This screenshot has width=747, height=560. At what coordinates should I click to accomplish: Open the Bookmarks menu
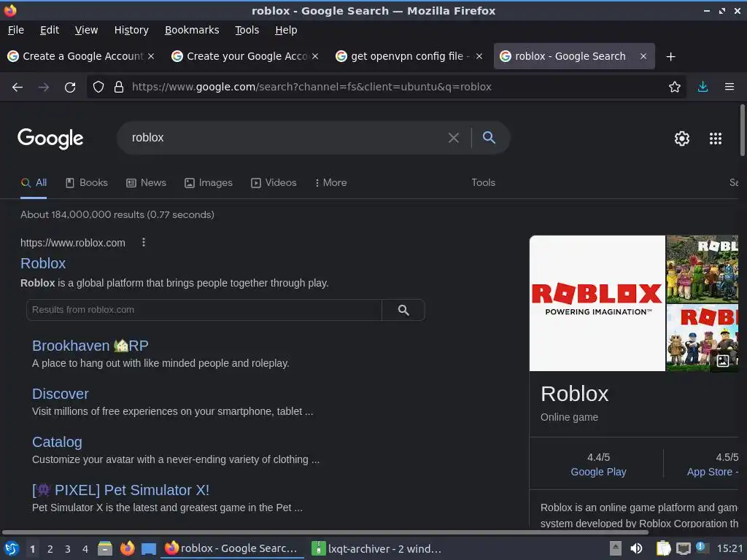192,30
